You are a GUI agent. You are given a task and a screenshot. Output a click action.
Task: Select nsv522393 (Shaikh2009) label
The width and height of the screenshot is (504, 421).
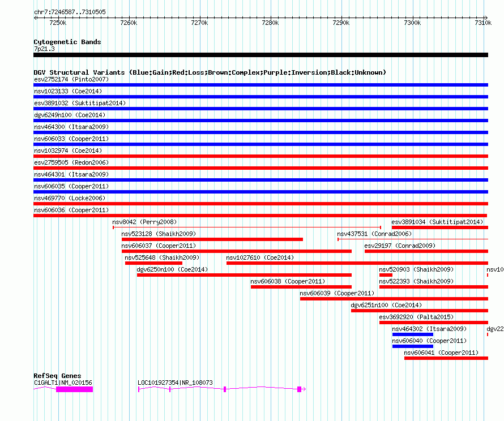click(416, 281)
